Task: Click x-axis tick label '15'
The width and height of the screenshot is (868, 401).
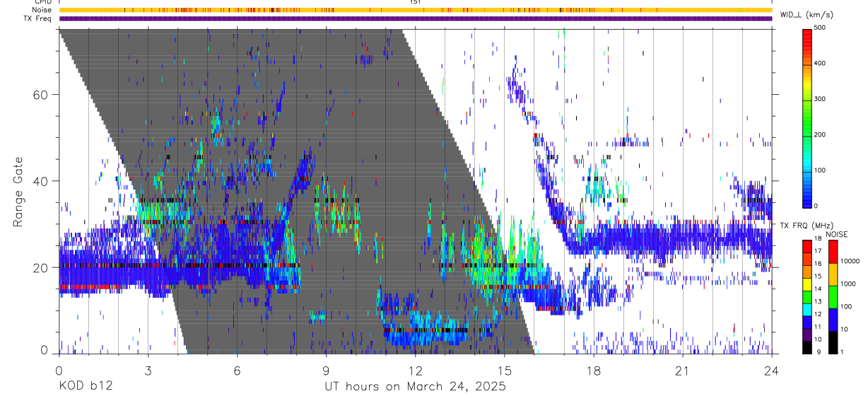Action: coord(505,370)
